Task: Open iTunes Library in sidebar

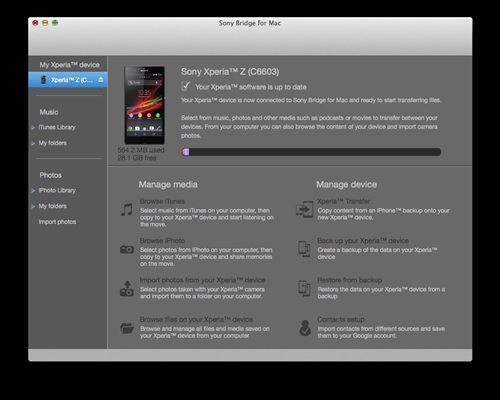Action: (x=57, y=127)
